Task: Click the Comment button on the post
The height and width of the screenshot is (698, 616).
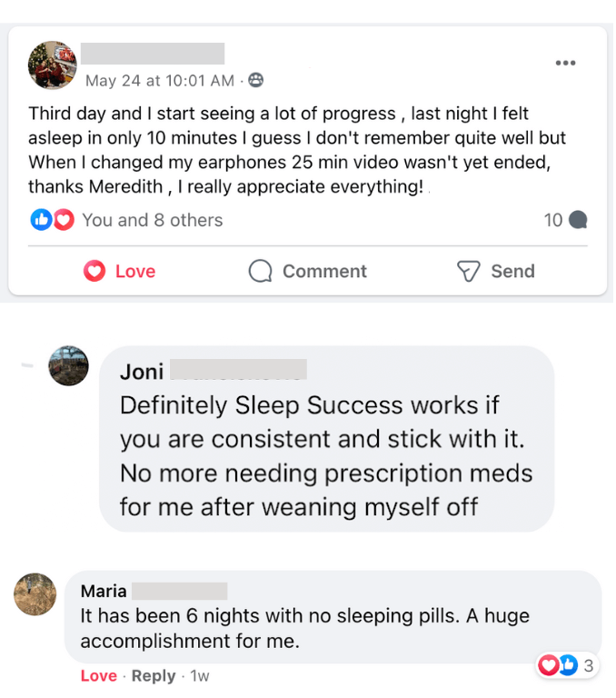Action: (307, 271)
